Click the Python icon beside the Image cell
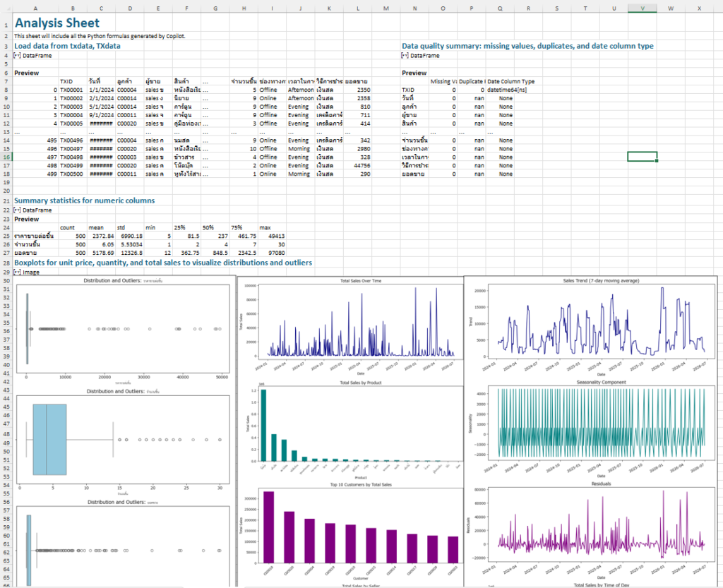This screenshot has height=588, width=723. tap(18, 272)
